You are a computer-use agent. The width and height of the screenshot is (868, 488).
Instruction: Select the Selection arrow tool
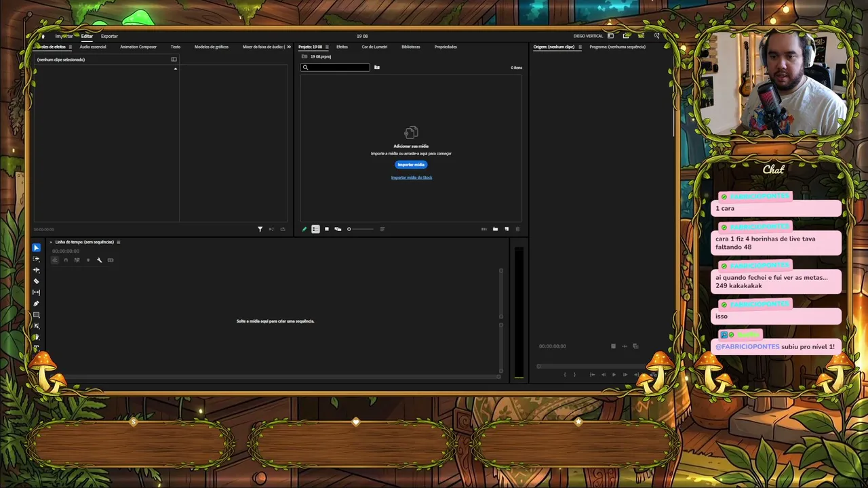37,248
